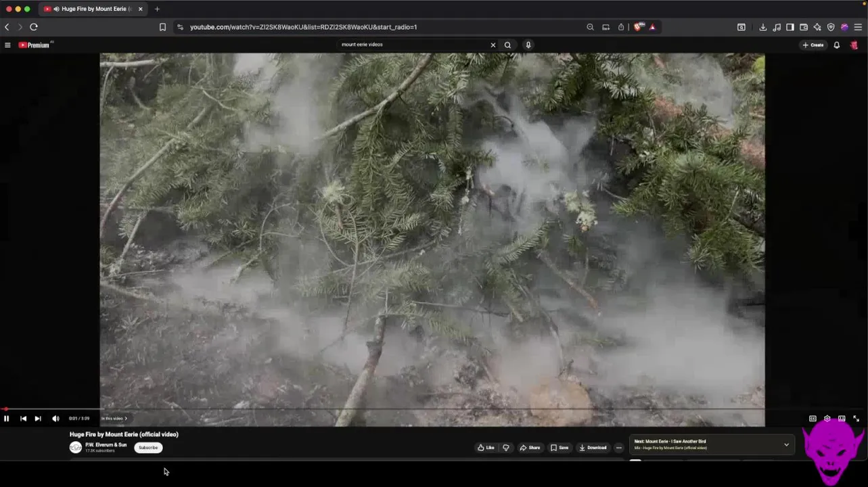This screenshot has height=487, width=868.
Task: Open page zoom control in address bar
Action: (x=590, y=27)
